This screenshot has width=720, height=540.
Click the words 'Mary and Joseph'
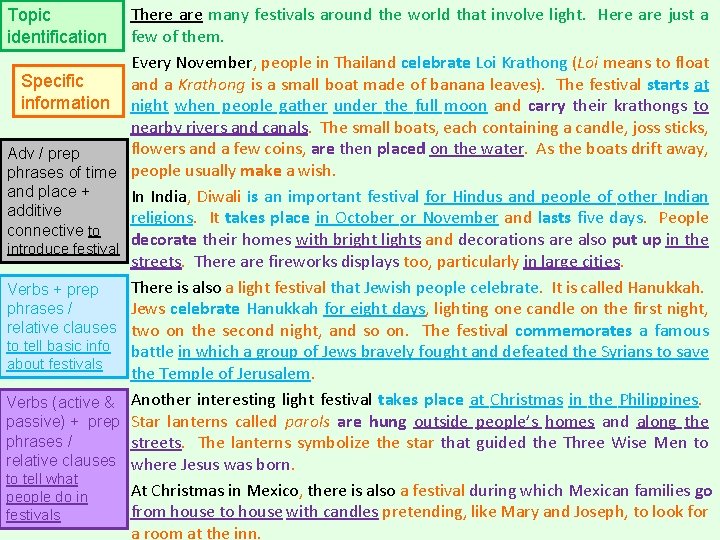[563, 512]
